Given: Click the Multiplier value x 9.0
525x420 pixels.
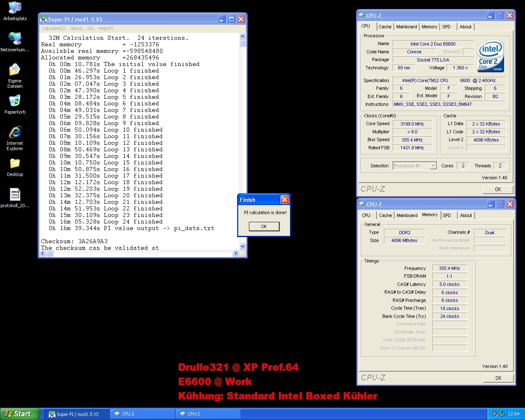Looking at the screenshot, I should coord(412,132).
